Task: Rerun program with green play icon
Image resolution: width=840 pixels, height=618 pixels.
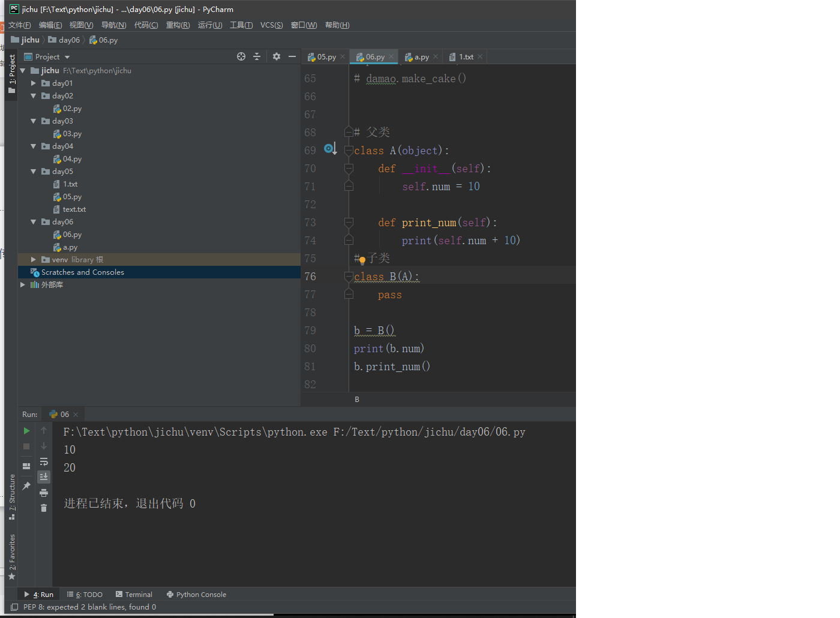Action: click(26, 431)
